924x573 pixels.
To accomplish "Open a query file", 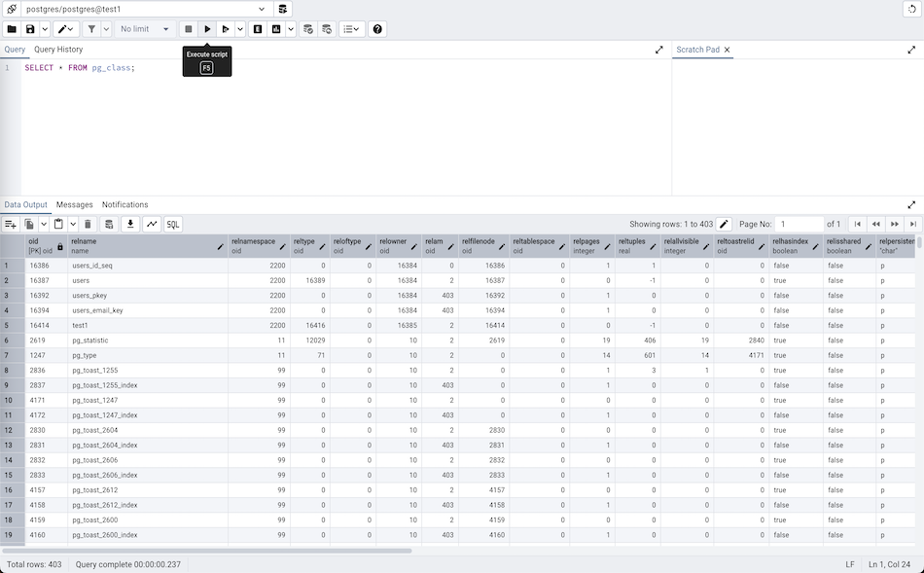I will (x=14, y=28).
